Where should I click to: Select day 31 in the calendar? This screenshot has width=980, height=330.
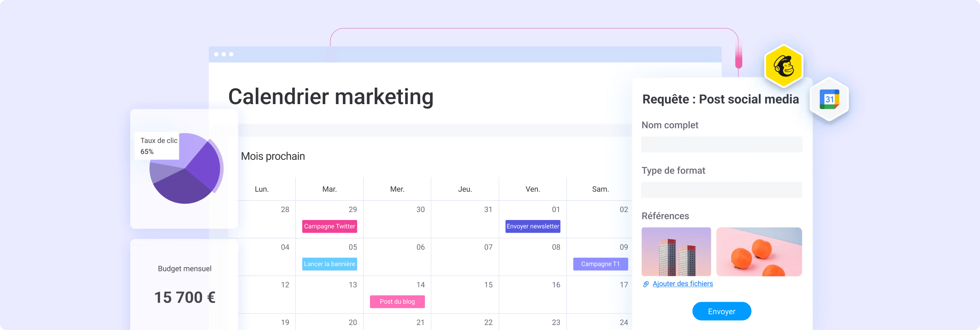click(x=488, y=209)
